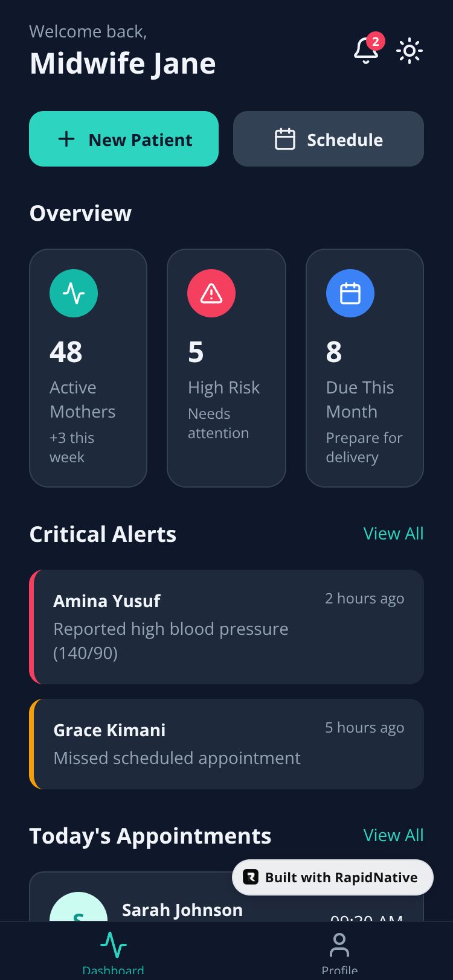The width and height of the screenshot is (453, 980).
Task: Open the Schedule button
Action: [x=329, y=139]
